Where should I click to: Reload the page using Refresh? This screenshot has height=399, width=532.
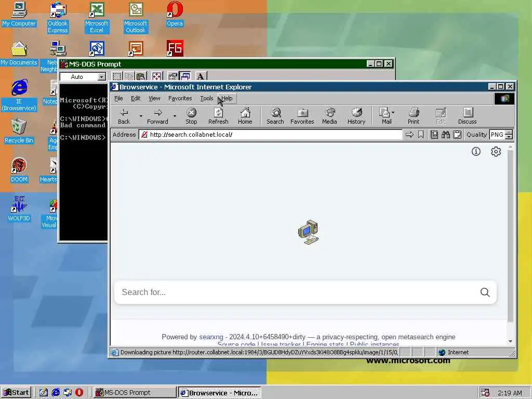[218, 116]
